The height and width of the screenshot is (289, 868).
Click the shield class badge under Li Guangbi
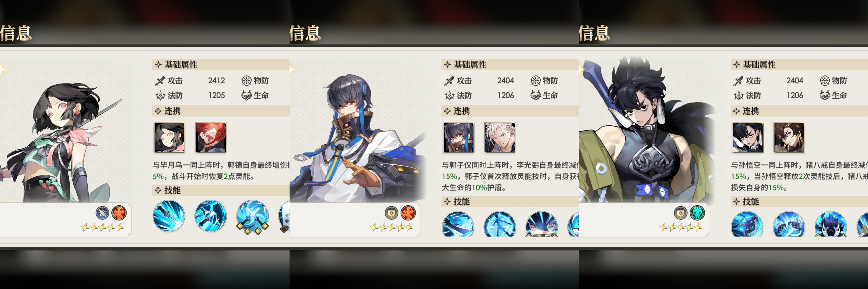(392, 213)
